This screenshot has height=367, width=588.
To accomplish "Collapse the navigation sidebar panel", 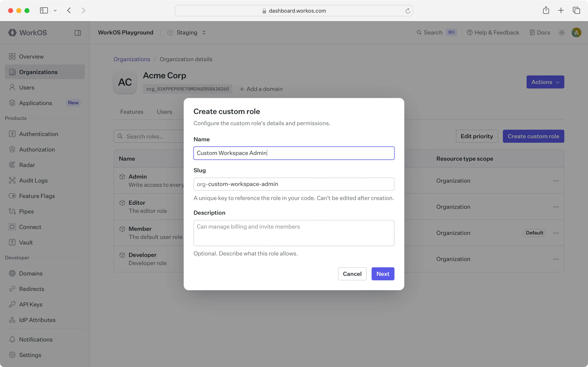I will 78,33.
